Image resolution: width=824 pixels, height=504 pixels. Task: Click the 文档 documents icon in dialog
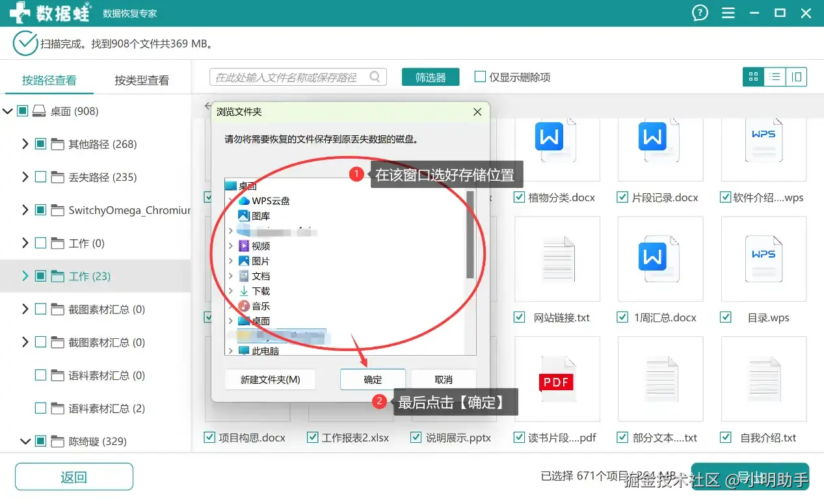click(244, 276)
